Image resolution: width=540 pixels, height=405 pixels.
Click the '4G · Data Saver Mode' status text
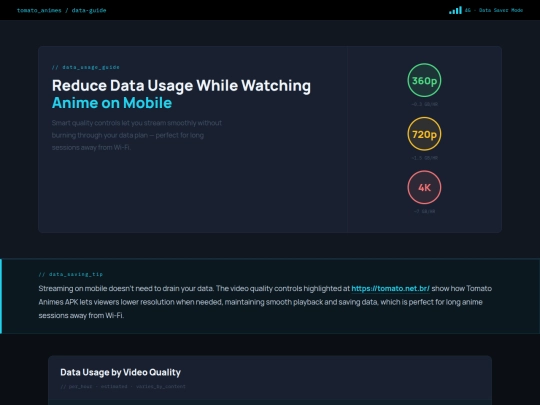coord(494,10)
